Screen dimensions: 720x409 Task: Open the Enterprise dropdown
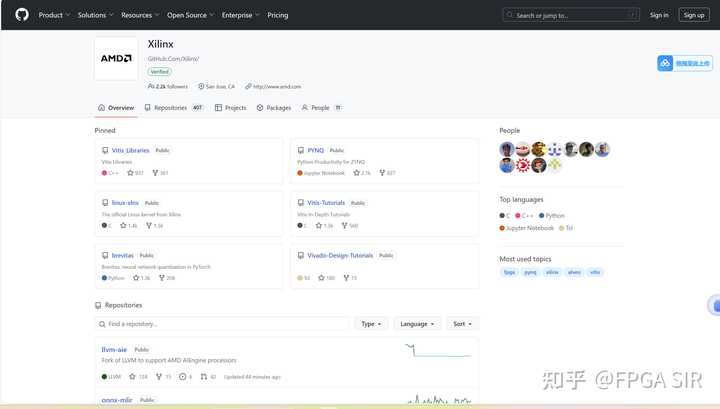click(240, 15)
